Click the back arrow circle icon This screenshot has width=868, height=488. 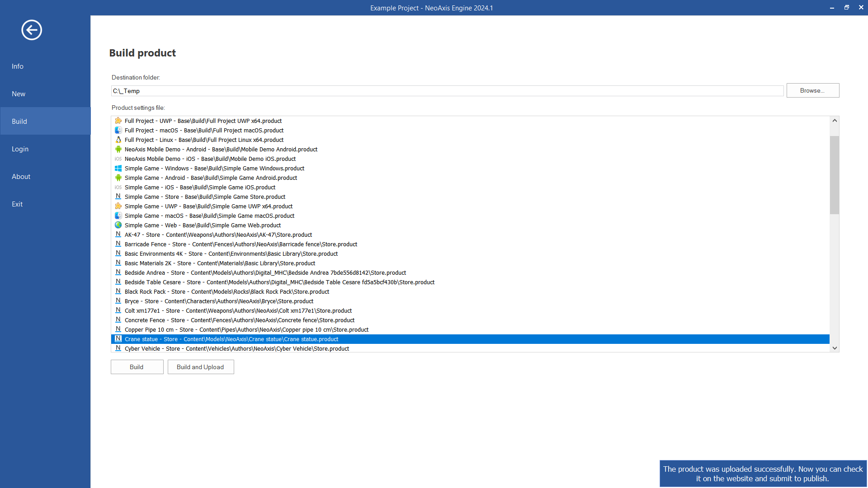(32, 30)
